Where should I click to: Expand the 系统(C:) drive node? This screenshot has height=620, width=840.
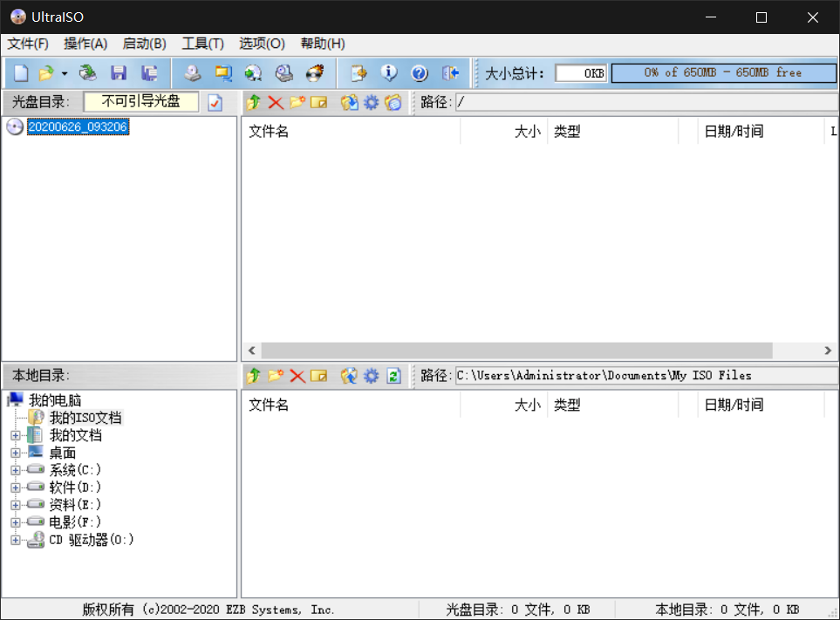click(x=16, y=471)
